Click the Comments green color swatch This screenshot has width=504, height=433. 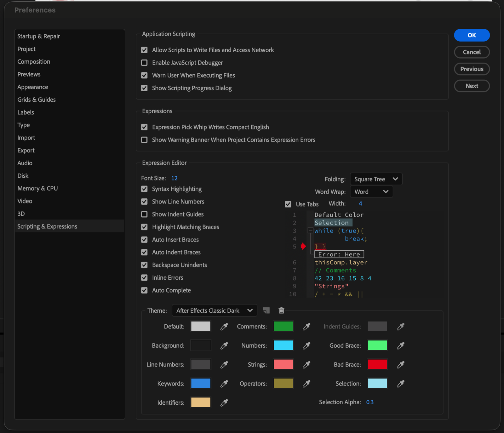point(283,326)
